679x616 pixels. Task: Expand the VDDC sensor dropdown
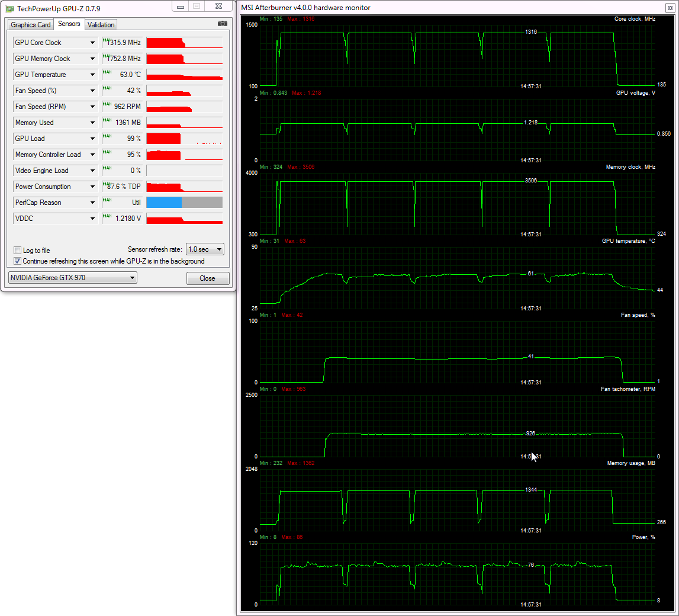click(92, 219)
